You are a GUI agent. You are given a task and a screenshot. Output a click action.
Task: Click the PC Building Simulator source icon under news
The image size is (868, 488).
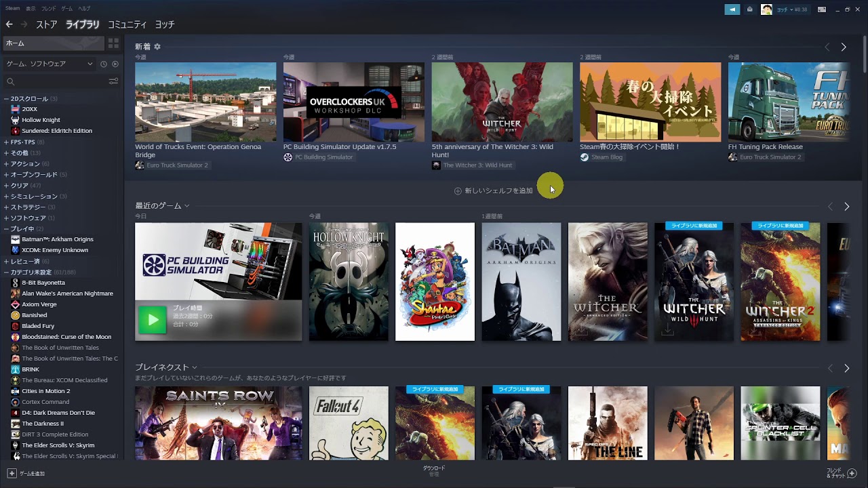288,157
